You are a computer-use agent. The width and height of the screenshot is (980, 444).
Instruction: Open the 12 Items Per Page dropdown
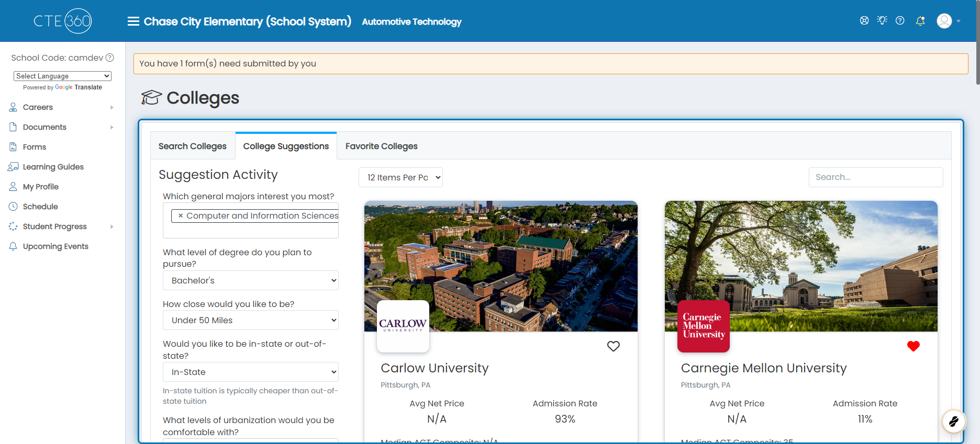pos(400,177)
